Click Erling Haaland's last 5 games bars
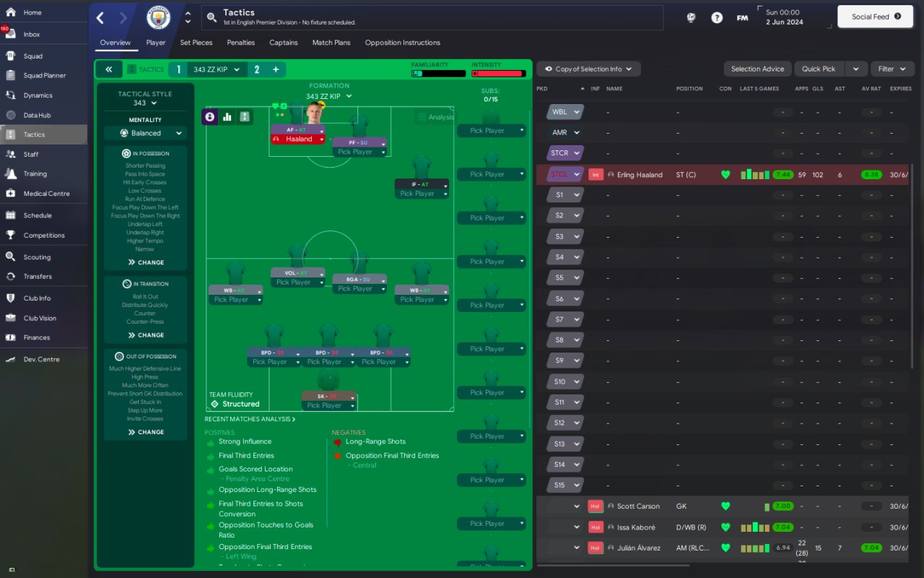This screenshot has height=578, width=924. click(x=756, y=174)
